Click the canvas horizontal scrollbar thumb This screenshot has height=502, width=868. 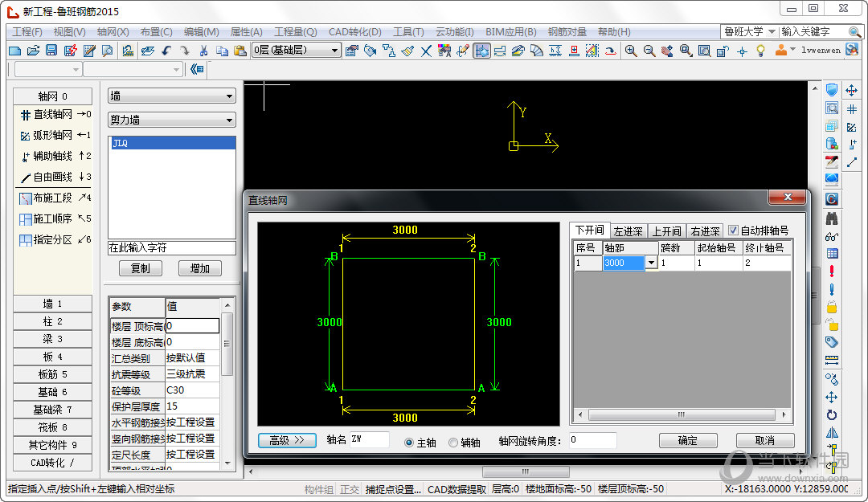[x=526, y=471]
